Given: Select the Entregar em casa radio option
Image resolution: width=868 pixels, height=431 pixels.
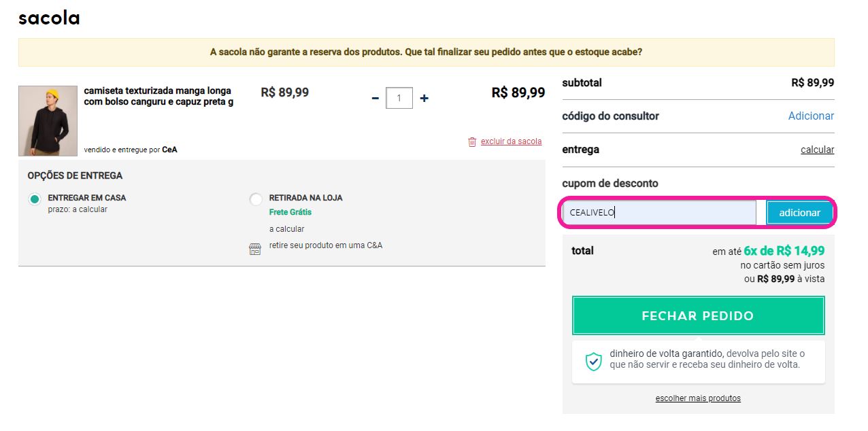Looking at the screenshot, I should pos(35,199).
